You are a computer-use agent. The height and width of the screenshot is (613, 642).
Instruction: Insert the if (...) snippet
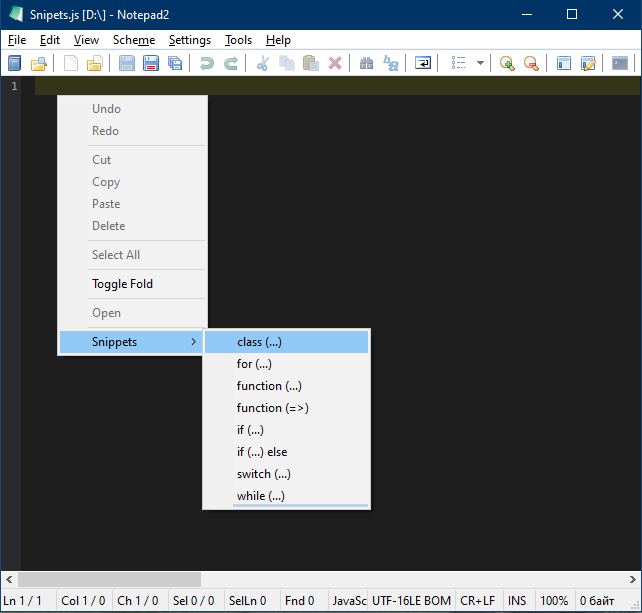286,430
